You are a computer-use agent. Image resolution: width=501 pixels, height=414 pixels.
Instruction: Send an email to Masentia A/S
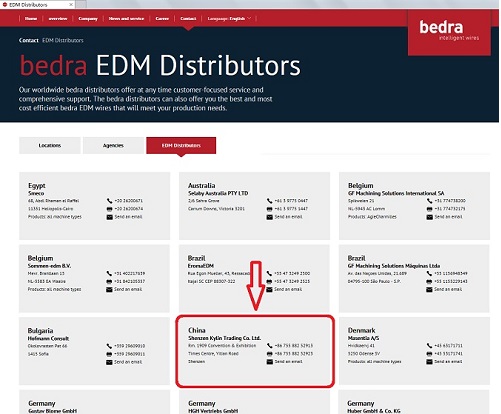(x=448, y=361)
